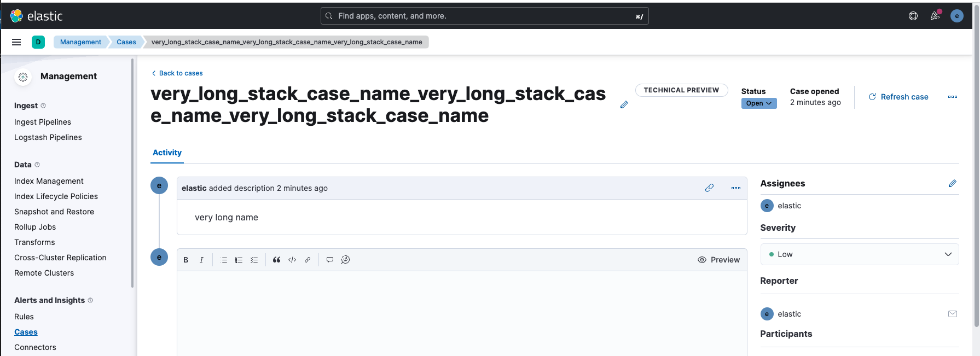Open Snapshot and Restore in sidebar

[54, 212]
